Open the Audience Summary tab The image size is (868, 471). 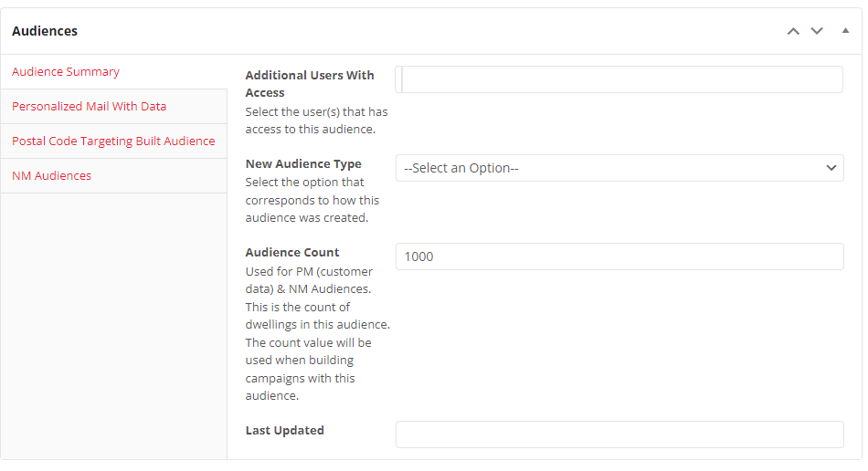pos(66,72)
